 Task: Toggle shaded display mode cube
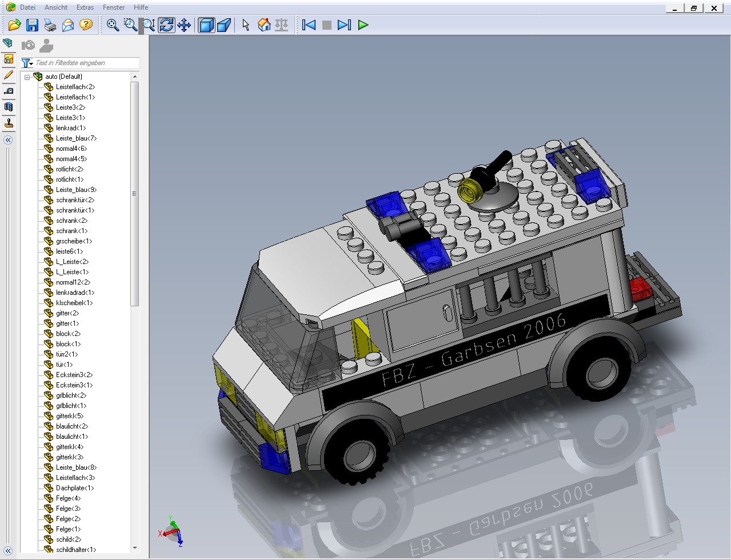(x=206, y=25)
